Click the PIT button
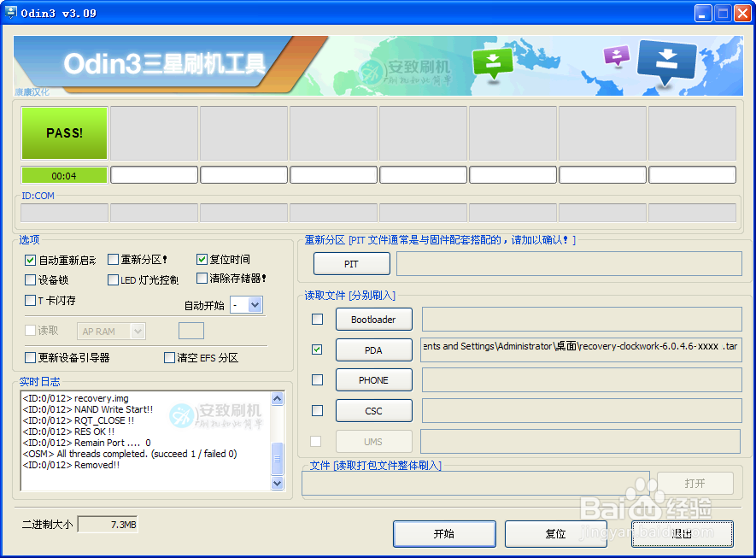This screenshot has height=558, width=756. coord(351,264)
